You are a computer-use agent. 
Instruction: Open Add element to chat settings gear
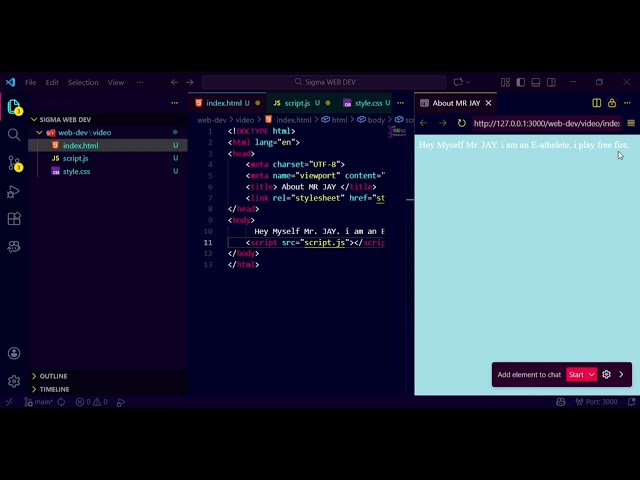607,374
